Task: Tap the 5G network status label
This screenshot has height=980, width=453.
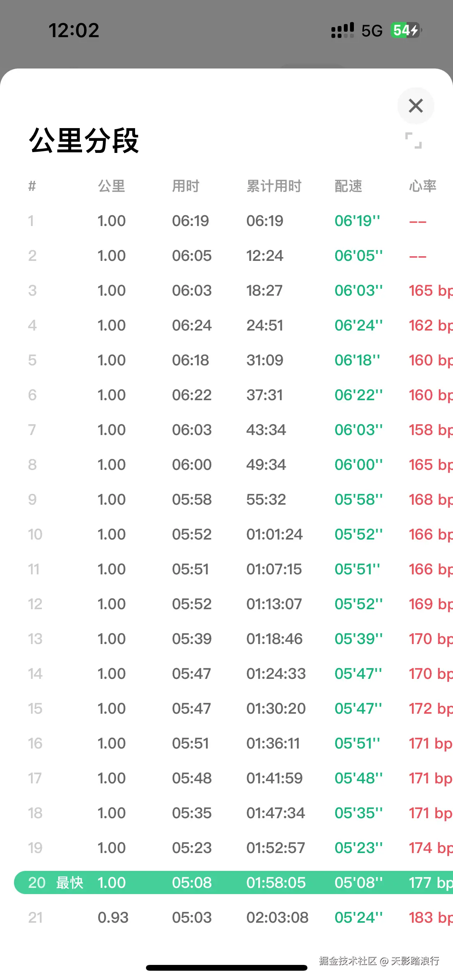Action: coord(372,31)
